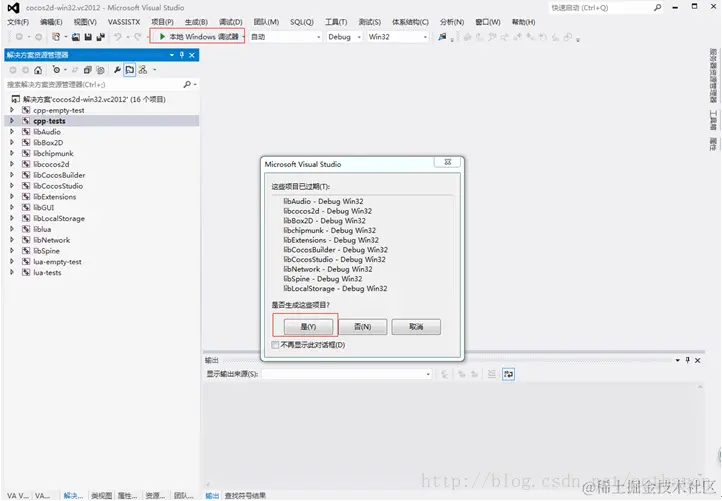This screenshot has width=722, height=501.
Task: Click the show all files icon
Action: [100, 70]
